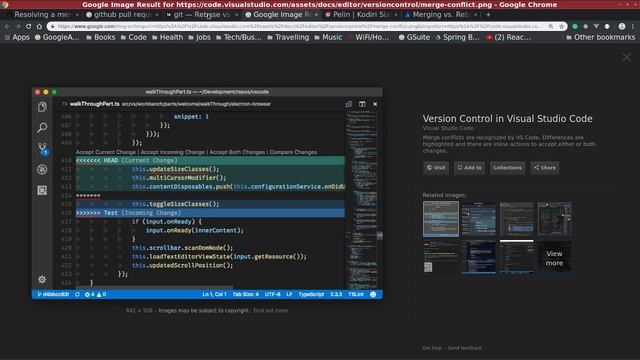Select first related image in top row
The width and height of the screenshot is (640, 360).
tap(441, 219)
